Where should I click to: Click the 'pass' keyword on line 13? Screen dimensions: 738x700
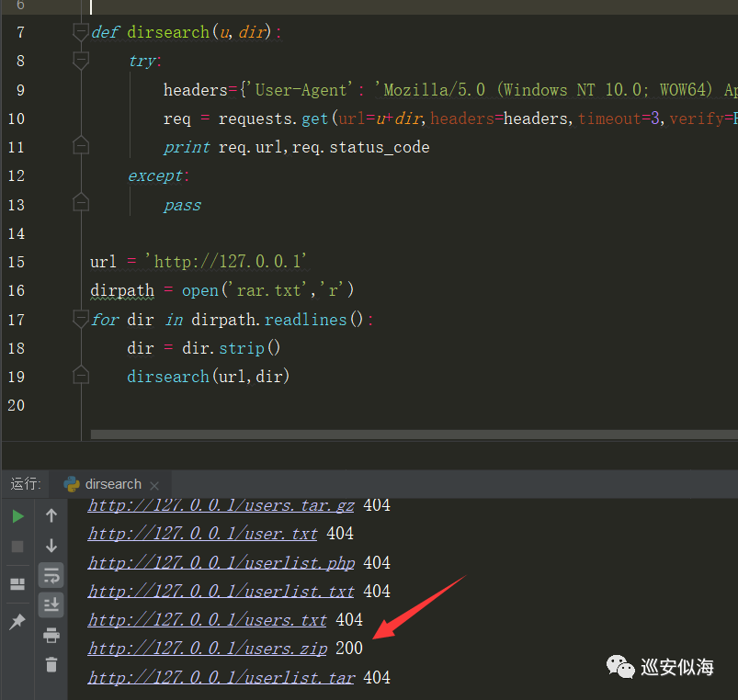183,206
